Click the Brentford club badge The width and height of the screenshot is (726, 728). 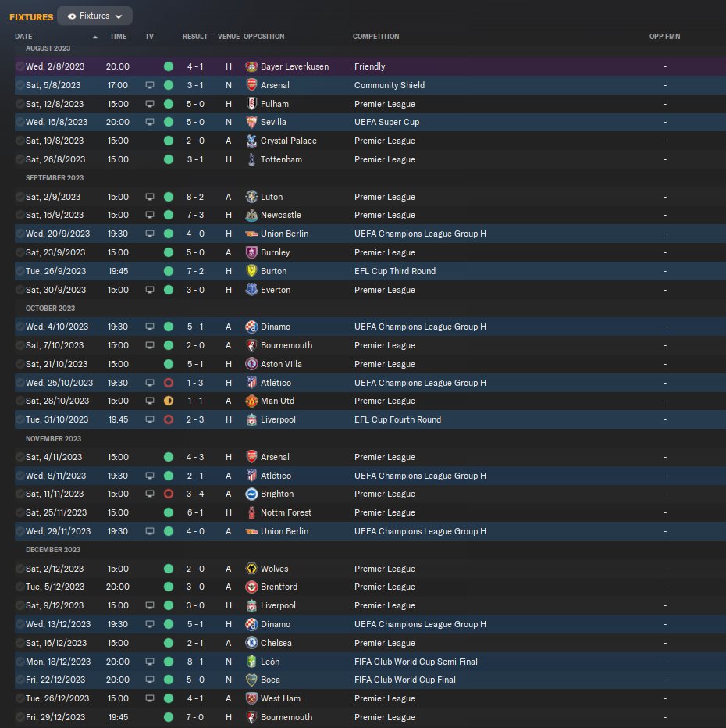tap(251, 587)
